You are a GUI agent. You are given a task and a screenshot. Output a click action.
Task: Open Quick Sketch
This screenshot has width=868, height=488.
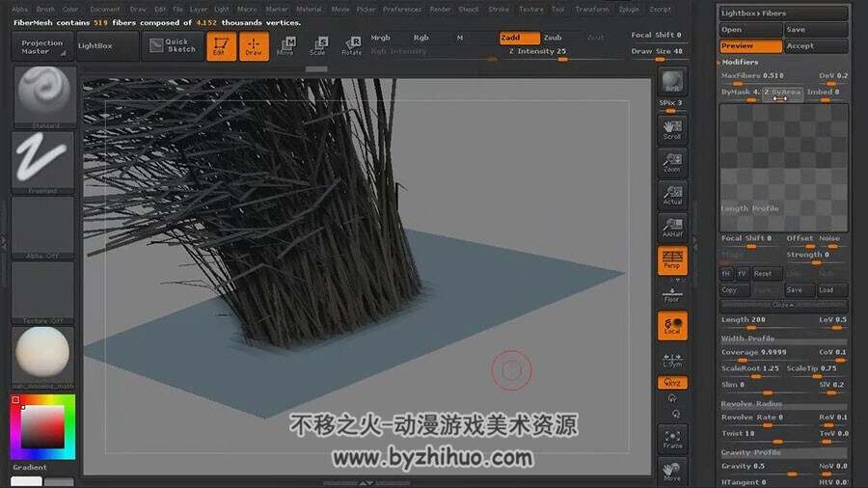173,46
